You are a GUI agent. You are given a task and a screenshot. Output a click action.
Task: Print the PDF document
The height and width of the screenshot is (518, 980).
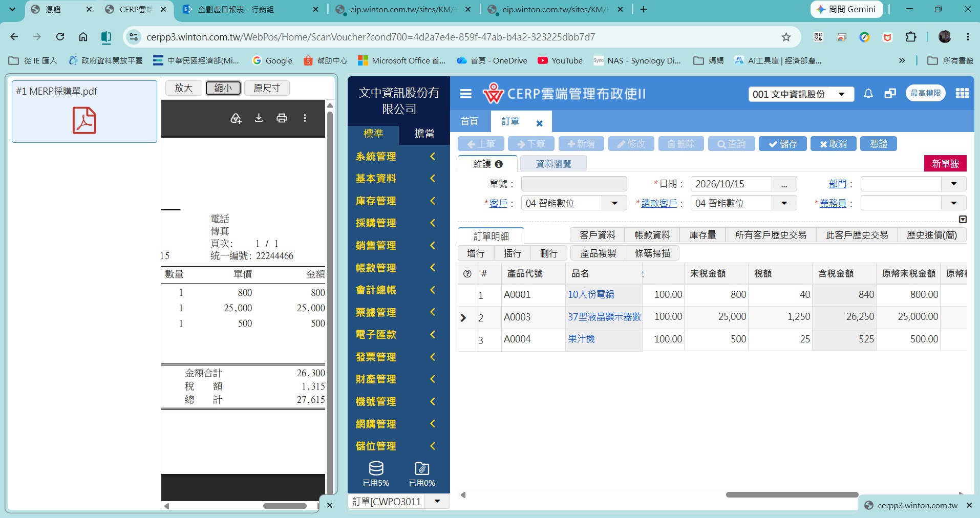(282, 118)
